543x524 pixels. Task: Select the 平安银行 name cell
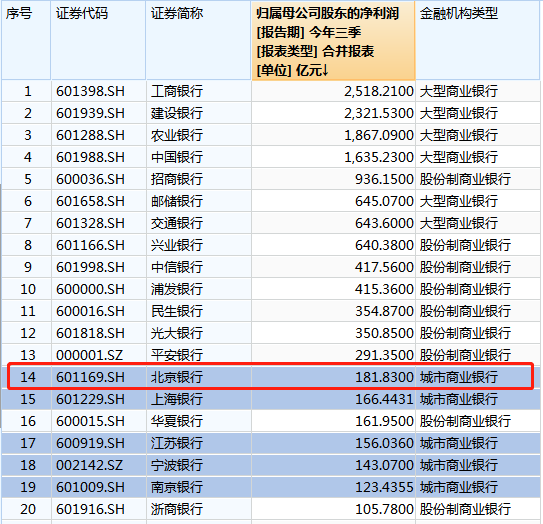coord(198,355)
